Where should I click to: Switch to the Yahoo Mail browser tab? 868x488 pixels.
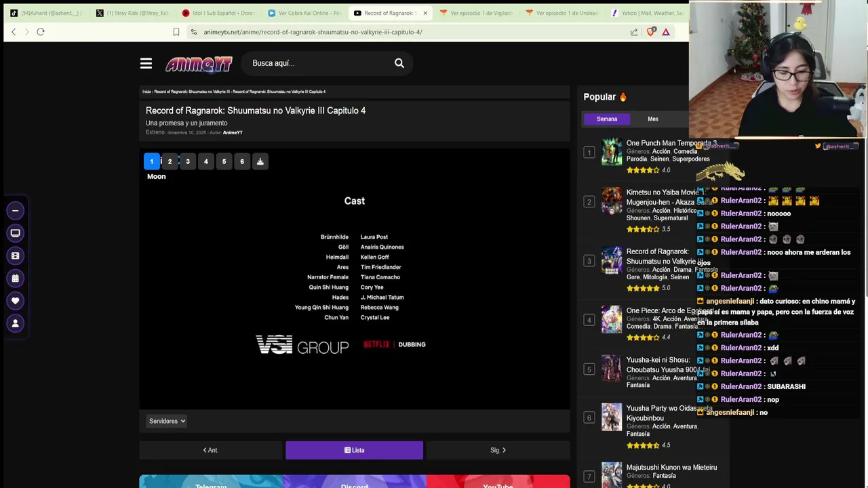(648, 13)
